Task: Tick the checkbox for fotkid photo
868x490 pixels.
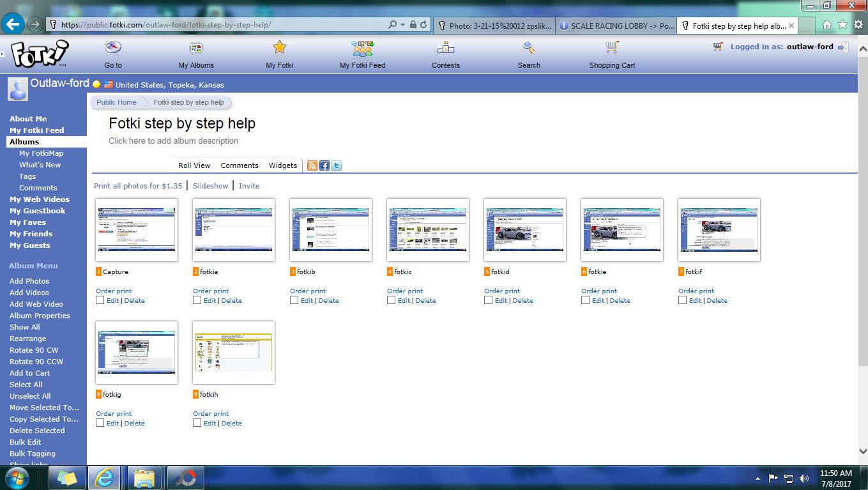Action: [x=489, y=300]
